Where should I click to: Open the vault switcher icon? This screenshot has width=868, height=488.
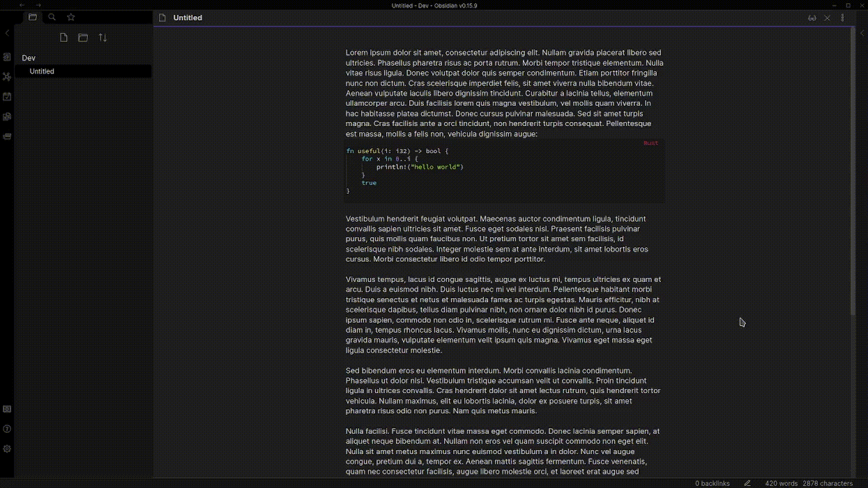(7, 409)
